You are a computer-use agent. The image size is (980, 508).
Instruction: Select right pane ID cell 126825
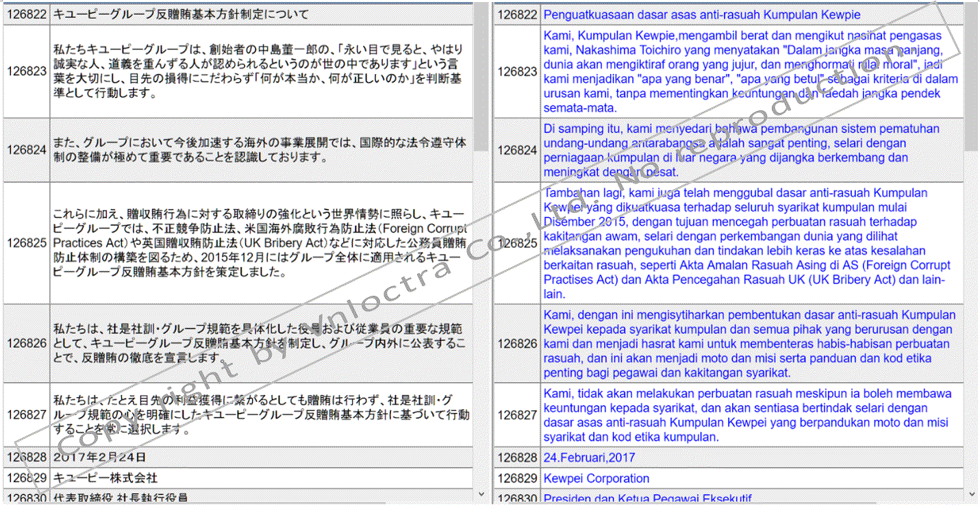pos(517,244)
